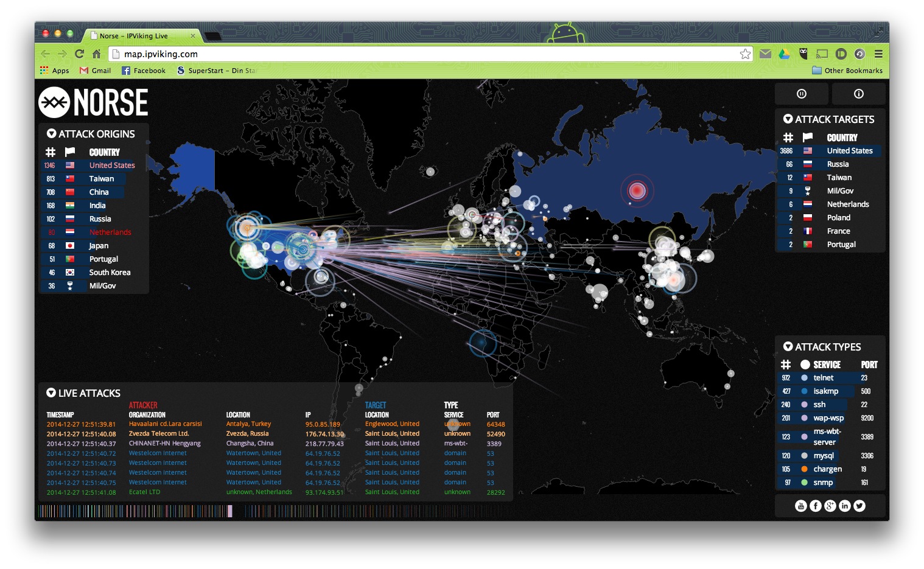Close the Norse - IPViking Live tab

click(193, 36)
